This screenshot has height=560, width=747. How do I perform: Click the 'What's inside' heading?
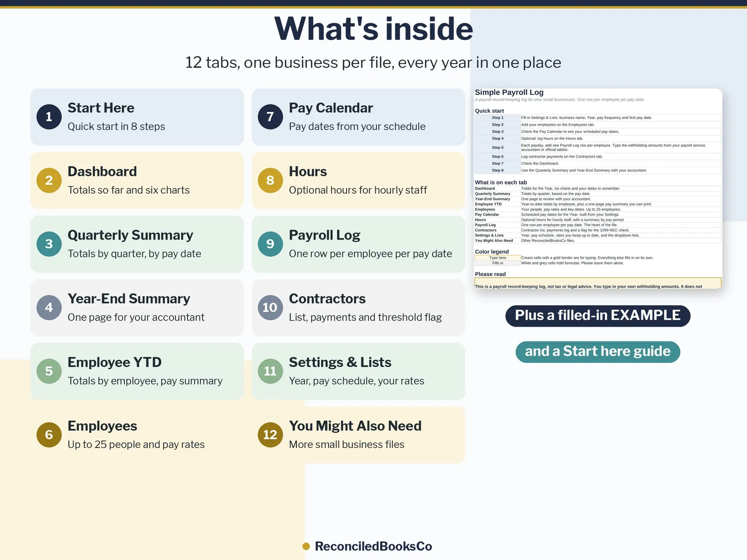tap(373, 29)
